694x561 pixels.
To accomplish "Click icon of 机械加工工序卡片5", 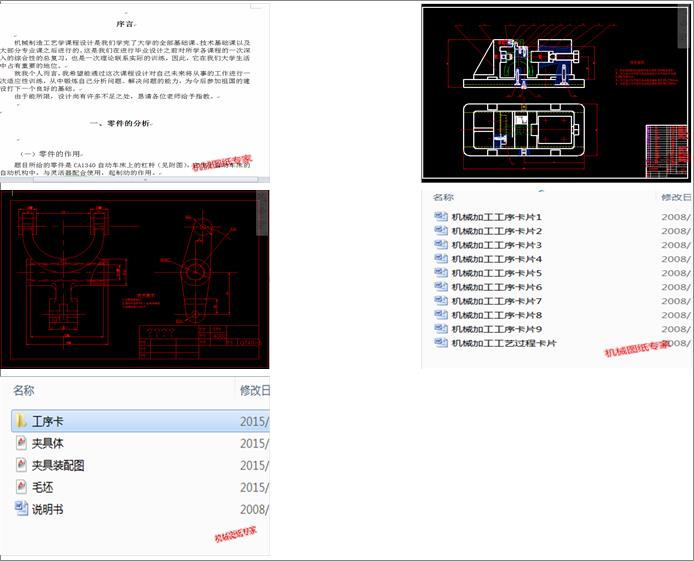I will [441, 273].
